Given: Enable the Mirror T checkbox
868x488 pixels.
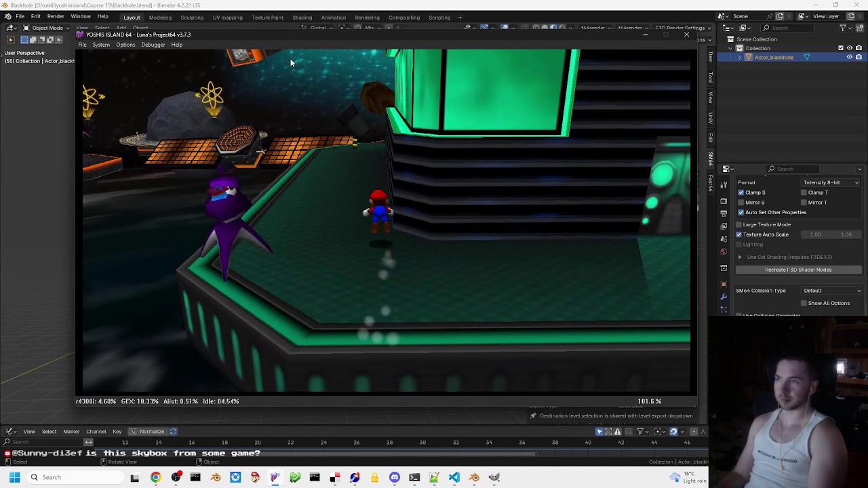Looking at the screenshot, I should coord(804,203).
